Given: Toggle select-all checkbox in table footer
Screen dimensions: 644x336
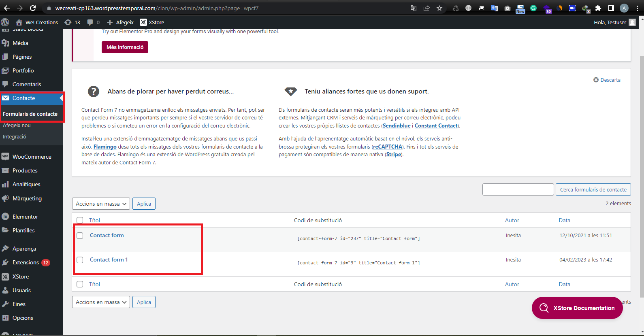Looking at the screenshot, I should (x=80, y=284).
